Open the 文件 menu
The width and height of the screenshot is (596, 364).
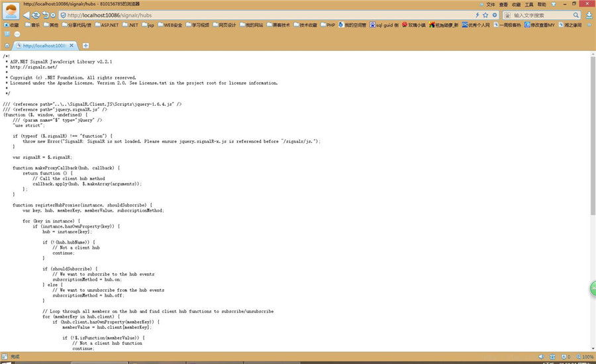pos(490,4)
